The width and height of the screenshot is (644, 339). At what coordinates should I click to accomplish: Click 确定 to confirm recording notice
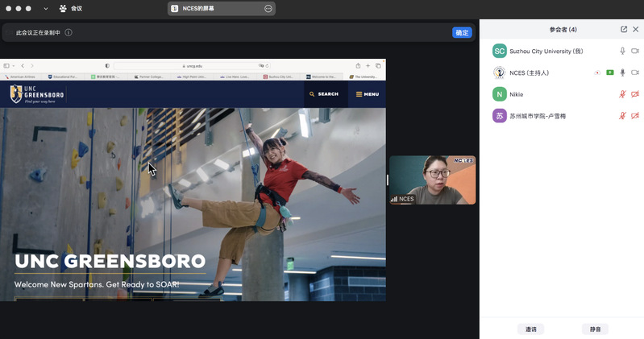point(461,33)
